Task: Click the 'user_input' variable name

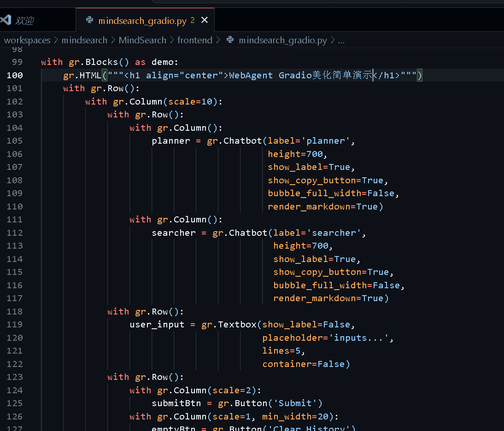Action: pyautogui.click(x=157, y=324)
